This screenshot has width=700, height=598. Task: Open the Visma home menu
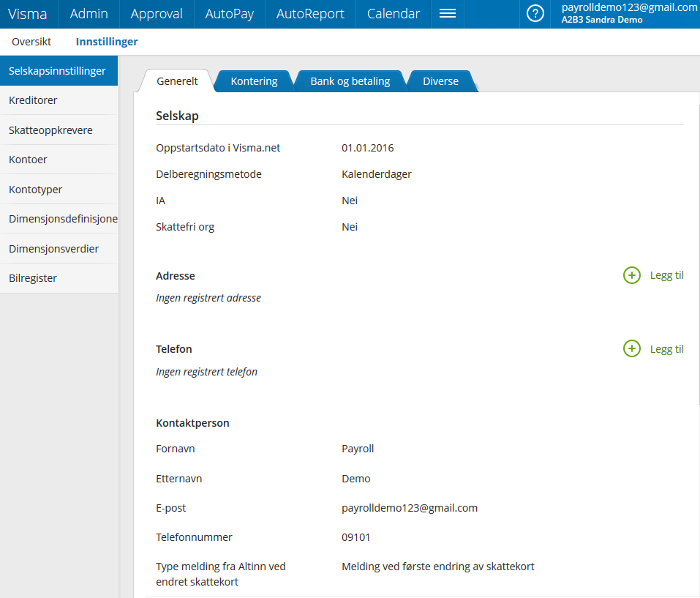coord(28,14)
